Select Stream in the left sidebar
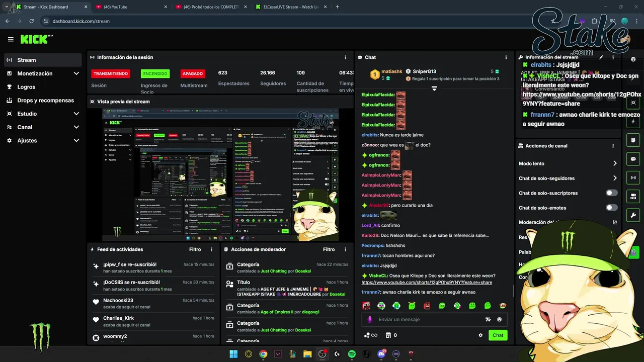Image resolution: width=644 pixels, height=362 pixels. pyautogui.click(x=43, y=60)
